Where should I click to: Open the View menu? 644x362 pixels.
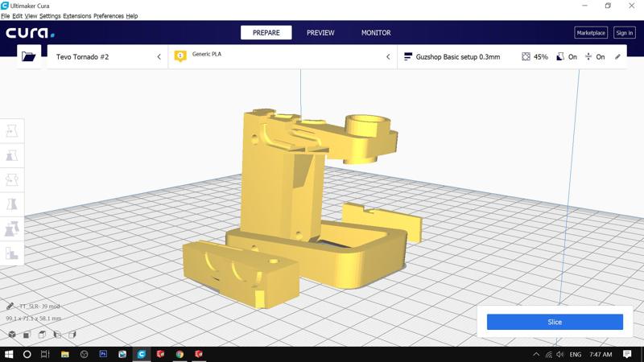point(31,16)
